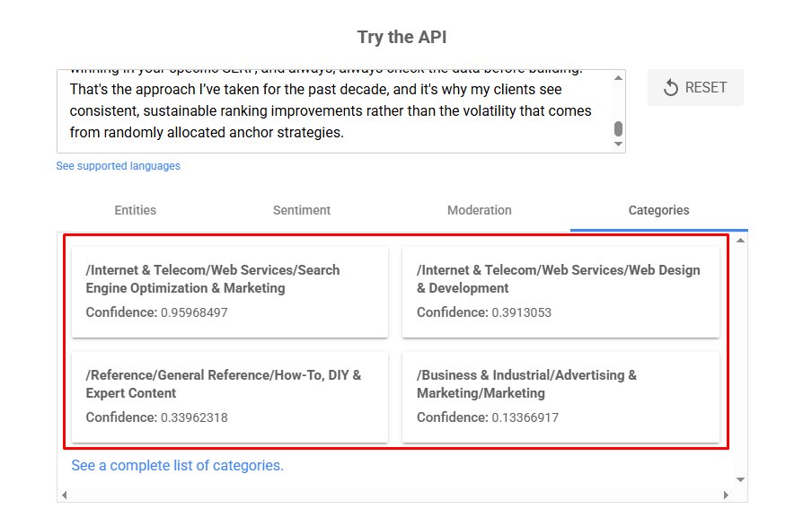This screenshot has width=812, height=518.
Task: Click results panel scroll left arrow
Action: click(x=64, y=496)
